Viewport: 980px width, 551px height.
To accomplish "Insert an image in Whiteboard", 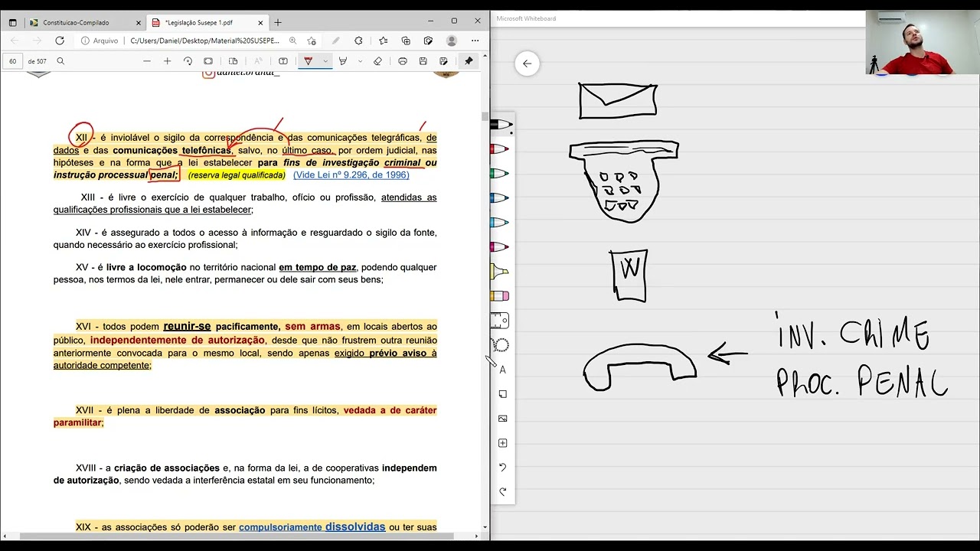I will (502, 419).
